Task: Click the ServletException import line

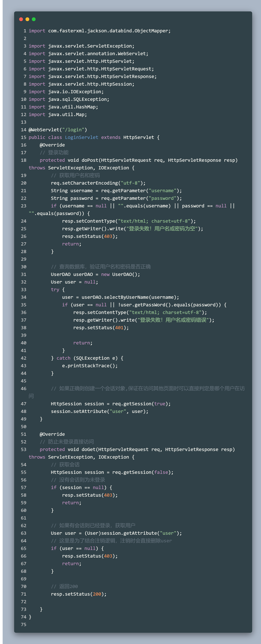Action: [82, 46]
